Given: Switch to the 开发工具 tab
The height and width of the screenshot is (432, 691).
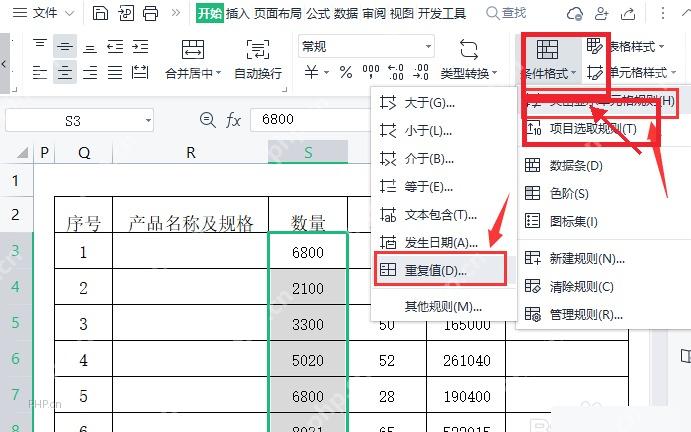Looking at the screenshot, I should click(x=442, y=13).
